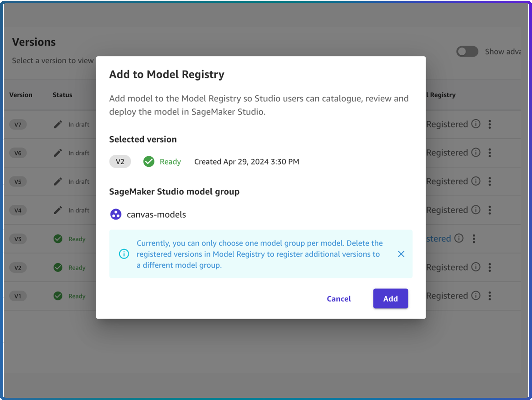Click the V7 row registry info icon
The image size is (532, 400).
(x=476, y=124)
